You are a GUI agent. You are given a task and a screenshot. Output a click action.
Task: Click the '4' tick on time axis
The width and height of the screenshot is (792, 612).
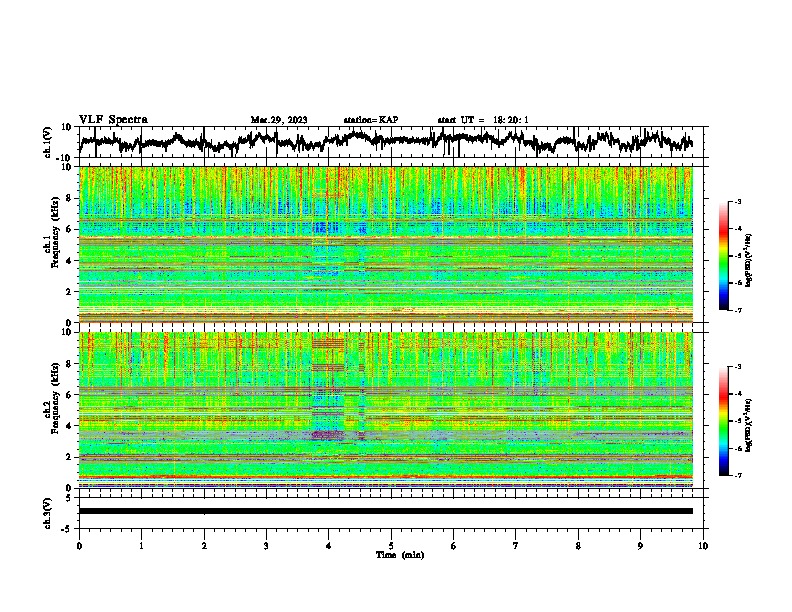tap(329, 546)
